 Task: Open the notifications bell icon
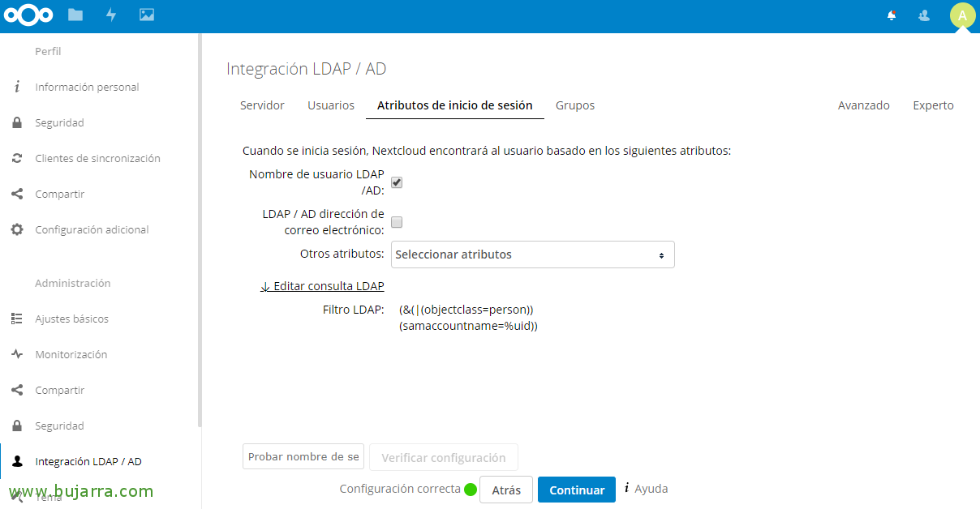892,15
